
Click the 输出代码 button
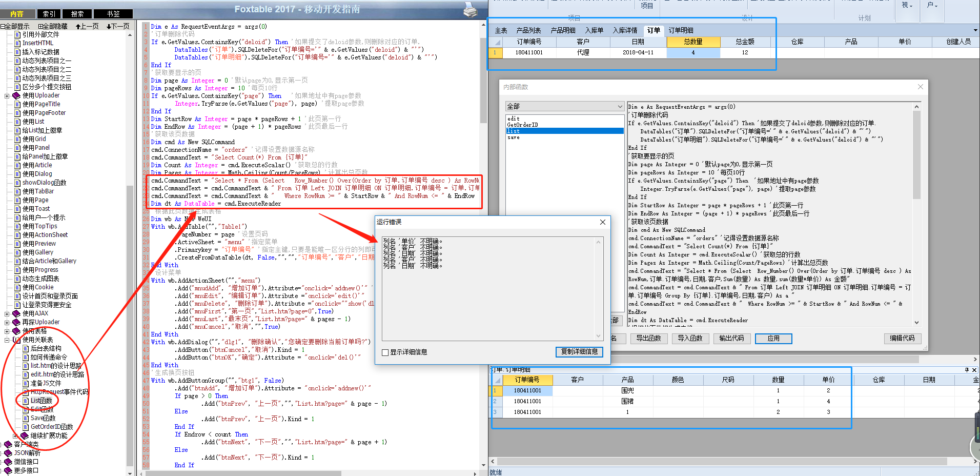click(x=731, y=339)
